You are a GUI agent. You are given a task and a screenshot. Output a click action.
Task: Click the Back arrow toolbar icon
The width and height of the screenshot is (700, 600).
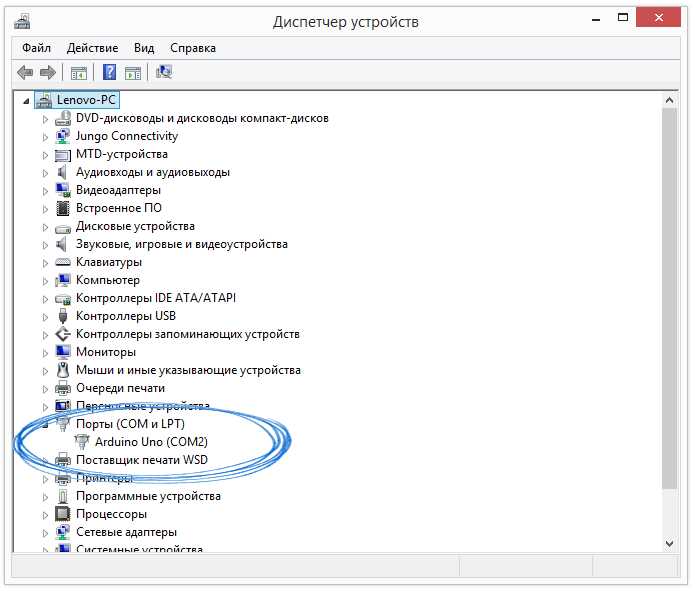pos(25,72)
